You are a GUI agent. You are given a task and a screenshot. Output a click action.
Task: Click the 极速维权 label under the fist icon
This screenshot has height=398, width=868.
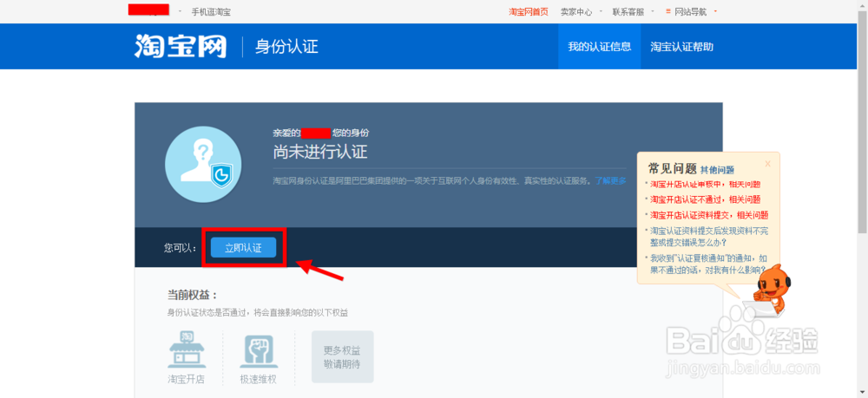coord(259,380)
